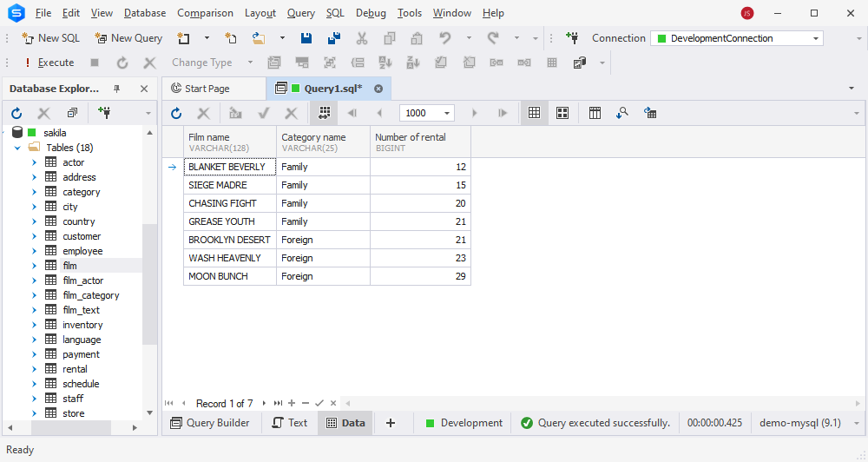
Task: Expand the category table node
Action: pyautogui.click(x=35, y=192)
